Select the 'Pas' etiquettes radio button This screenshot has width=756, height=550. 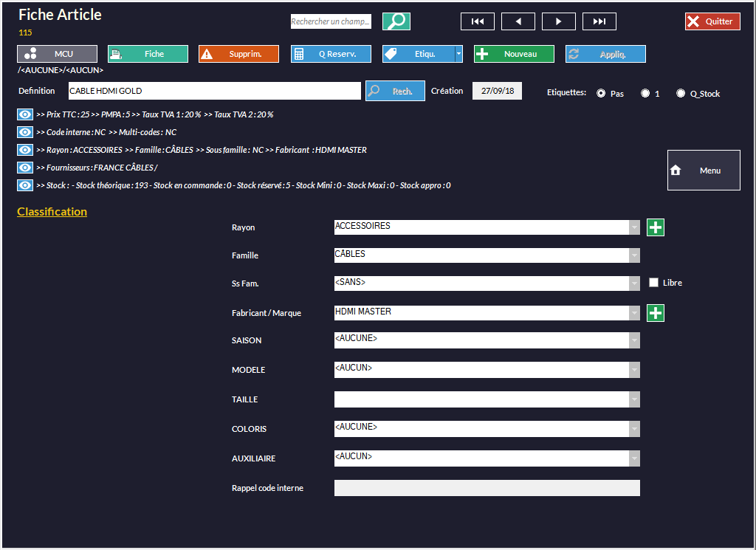[601, 94]
